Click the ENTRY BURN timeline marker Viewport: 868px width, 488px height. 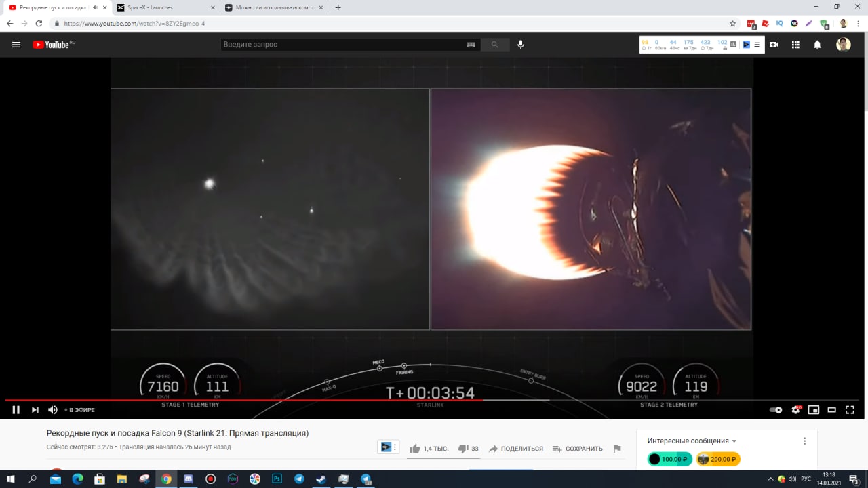click(531, 380)
